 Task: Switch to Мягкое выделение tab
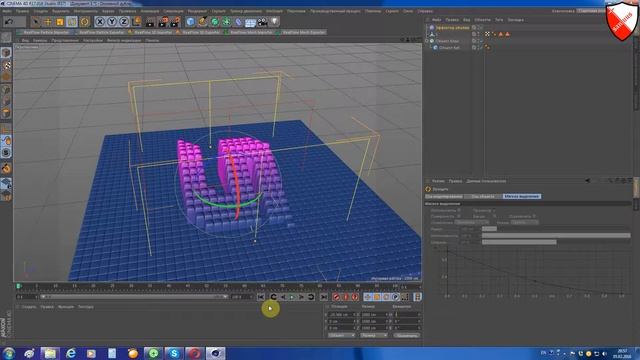(522, 196)
